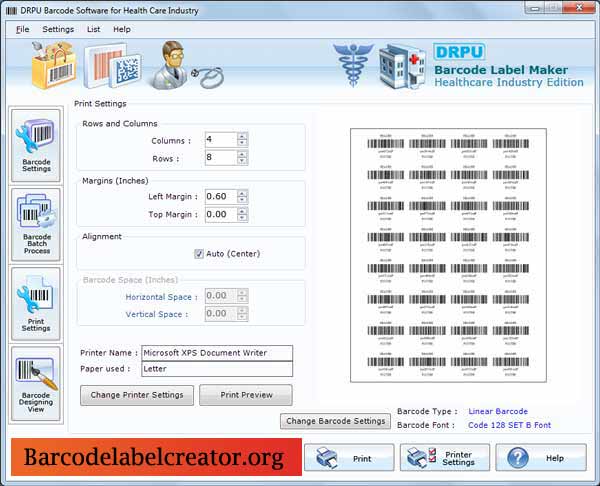Decrease the Columns value
Image resolution: width=600 pixels, height=486 pixels.
(x=242, y=143)
